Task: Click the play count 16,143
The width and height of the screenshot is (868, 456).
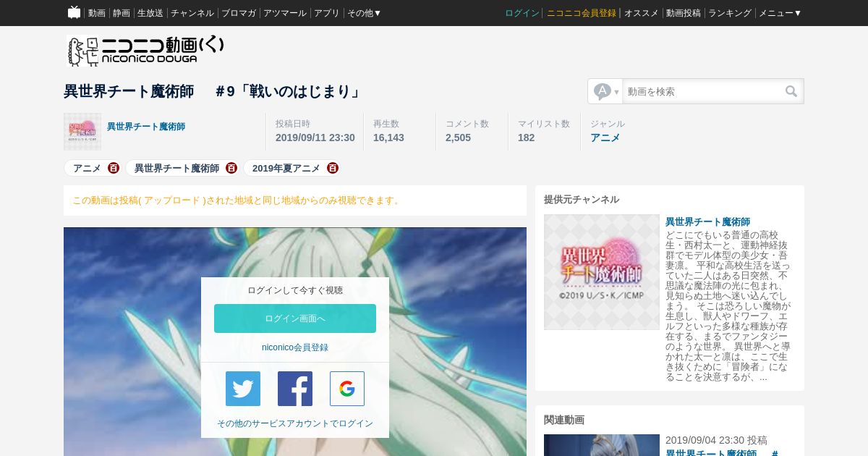Action: pyautogui.click(x=388, y=138)
